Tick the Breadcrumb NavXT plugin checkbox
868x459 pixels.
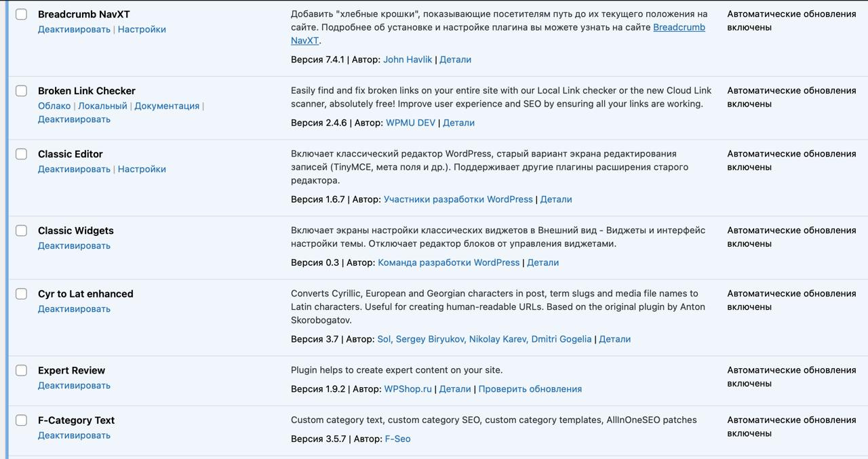tap(22, 14)
